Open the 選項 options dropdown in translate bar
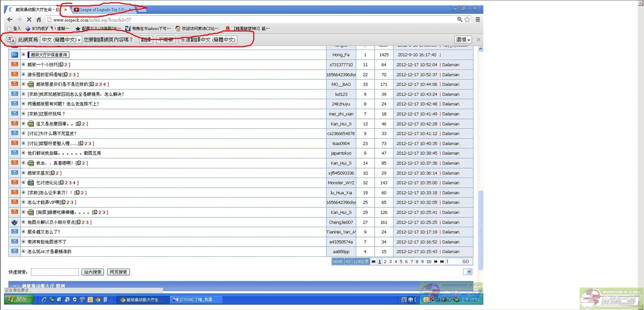Viewport: 644px width, 310px height. pyautogui.click(x=463, y=40)
